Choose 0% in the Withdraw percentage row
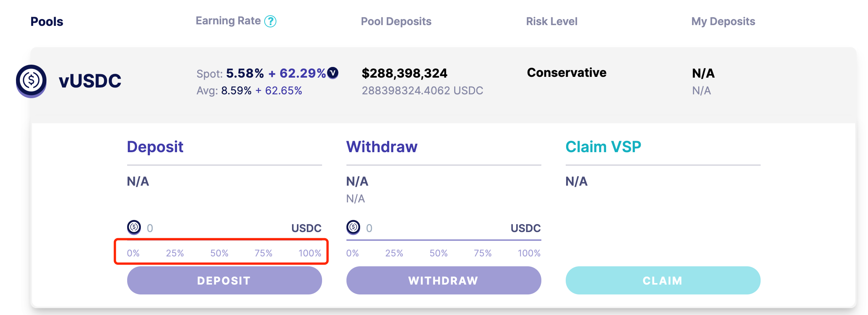Screen dimensions: 868x315 [353, 253]
